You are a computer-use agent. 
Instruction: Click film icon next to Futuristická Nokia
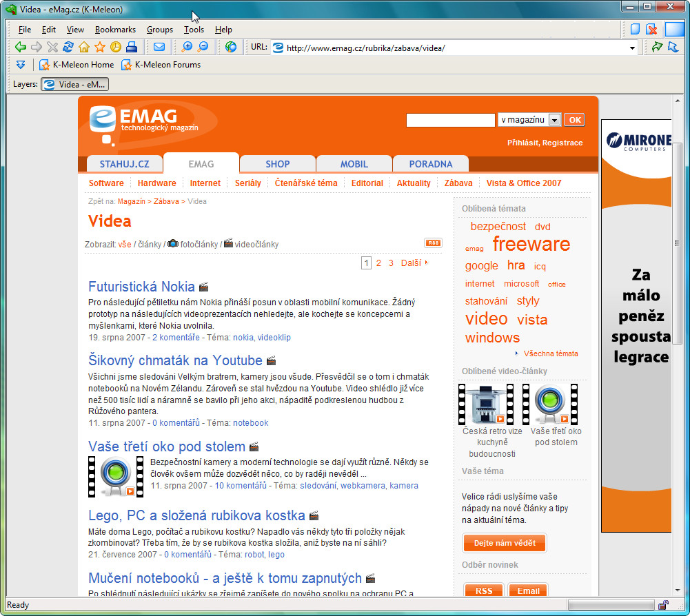(x=204, y=287)
